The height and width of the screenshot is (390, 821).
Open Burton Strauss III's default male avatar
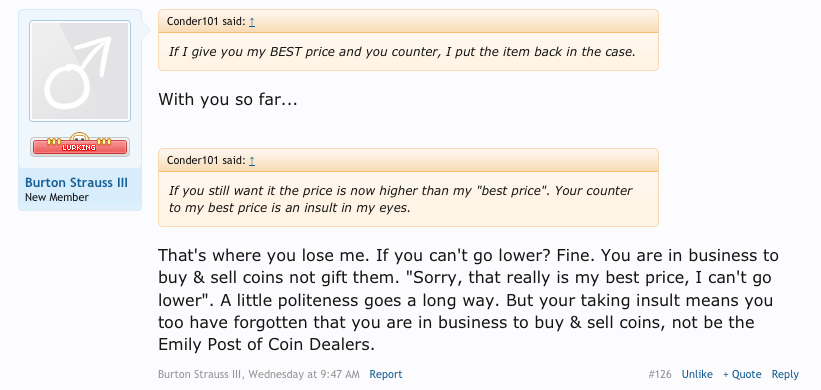[80, 71]
